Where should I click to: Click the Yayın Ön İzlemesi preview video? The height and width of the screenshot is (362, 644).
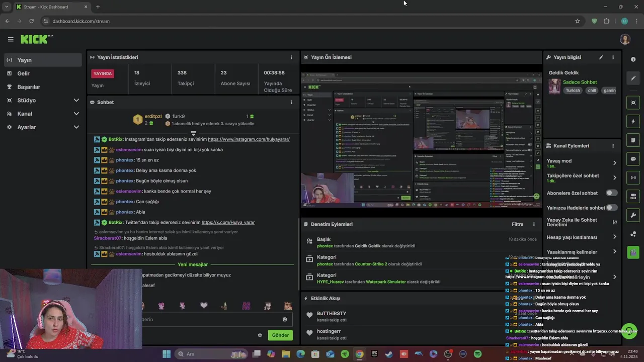pos(422,139)
